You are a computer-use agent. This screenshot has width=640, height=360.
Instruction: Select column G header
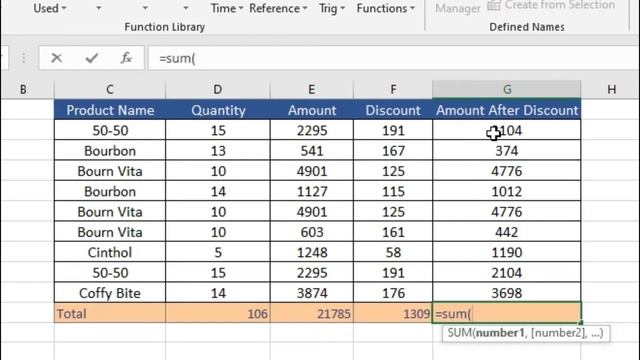(507, 89)
